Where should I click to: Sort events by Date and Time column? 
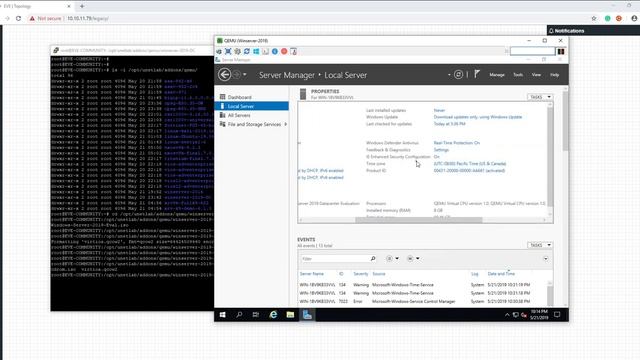pyautogui.click(x=501, y=274)
